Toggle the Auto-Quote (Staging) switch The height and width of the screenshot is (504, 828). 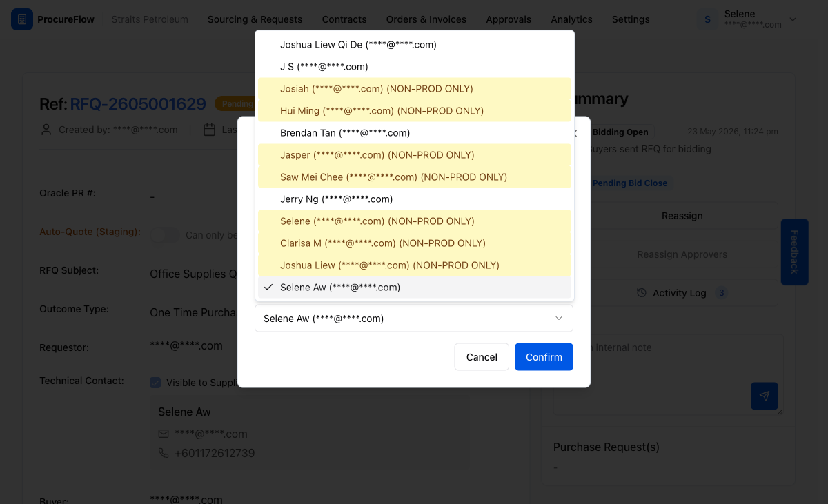(x=164, y=235)
